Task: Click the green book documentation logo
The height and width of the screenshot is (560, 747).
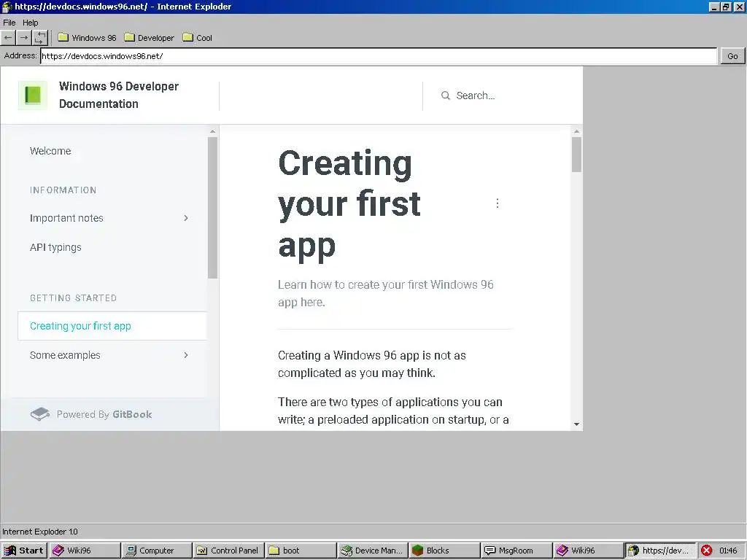Action: pos(32,96)
